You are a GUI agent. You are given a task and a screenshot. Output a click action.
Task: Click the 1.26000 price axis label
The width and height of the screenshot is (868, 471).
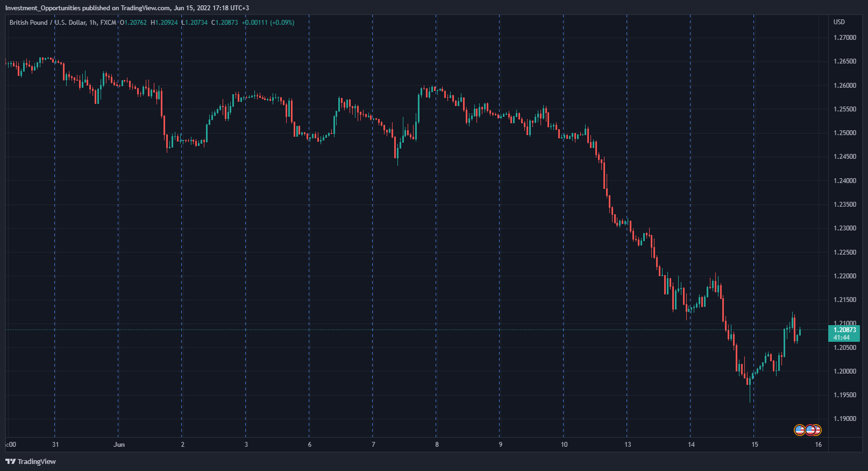click(845, 86)
